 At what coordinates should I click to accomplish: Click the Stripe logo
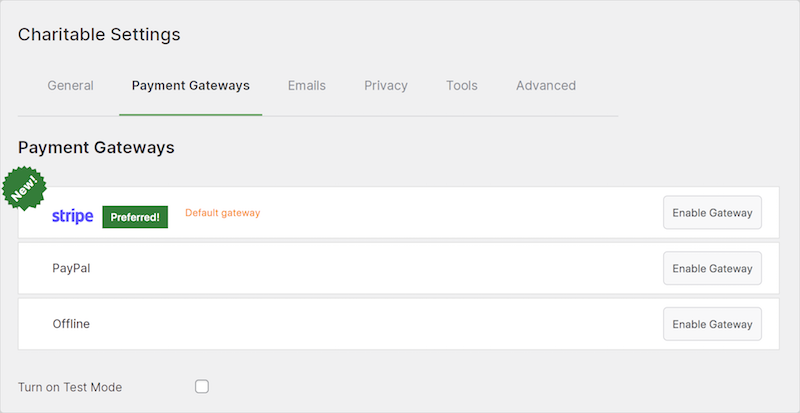click(x=72, y=216)
